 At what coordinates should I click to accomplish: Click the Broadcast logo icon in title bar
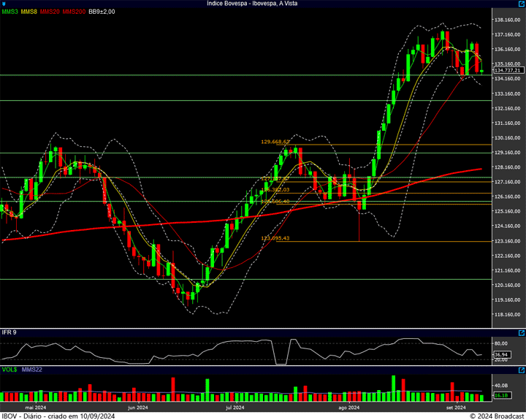click(4, 4)
